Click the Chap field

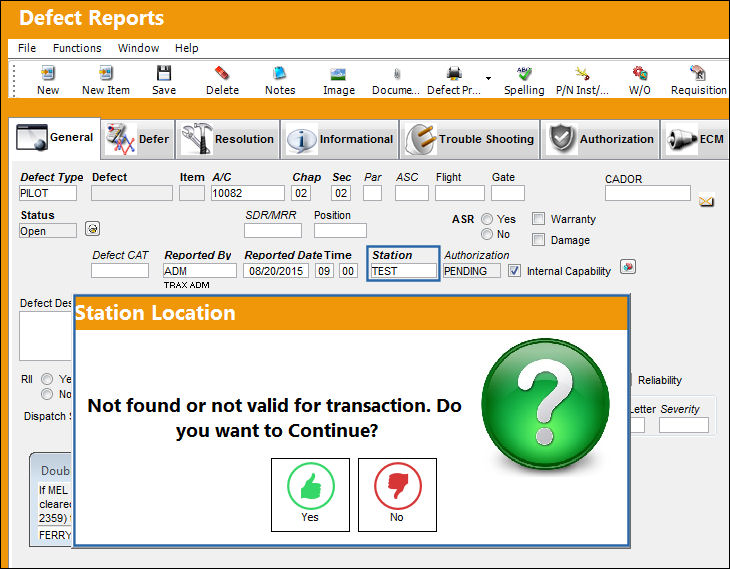[301, 193]
